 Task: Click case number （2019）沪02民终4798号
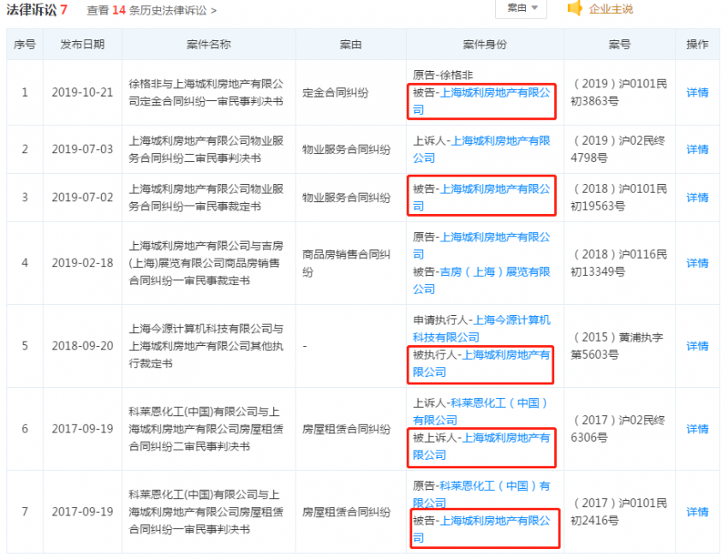click(618, 149)
